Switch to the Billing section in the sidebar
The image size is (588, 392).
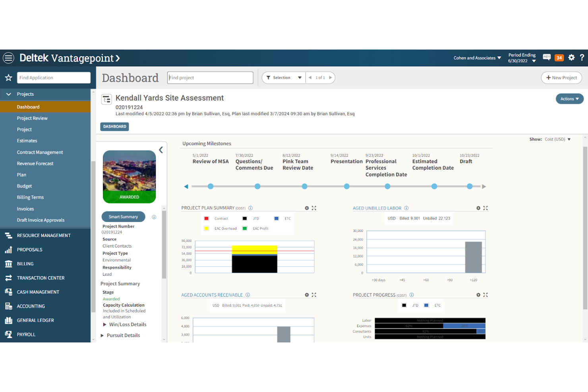(25, 263)
